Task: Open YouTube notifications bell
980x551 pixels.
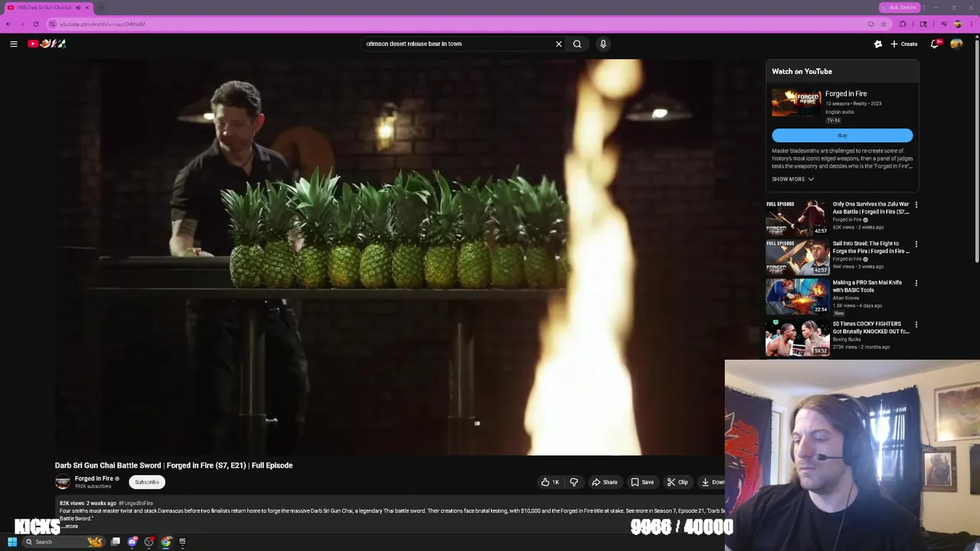Action: [x=934, y=44]
